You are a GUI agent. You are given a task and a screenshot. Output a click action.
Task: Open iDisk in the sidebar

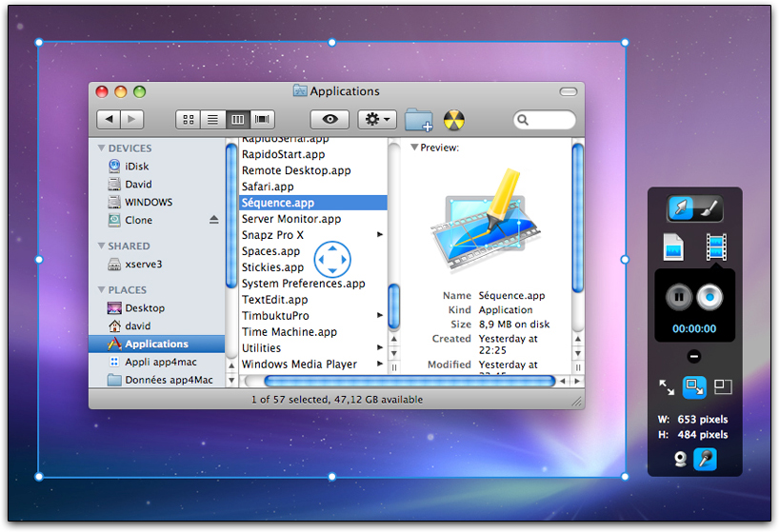[x=156, y=167]
